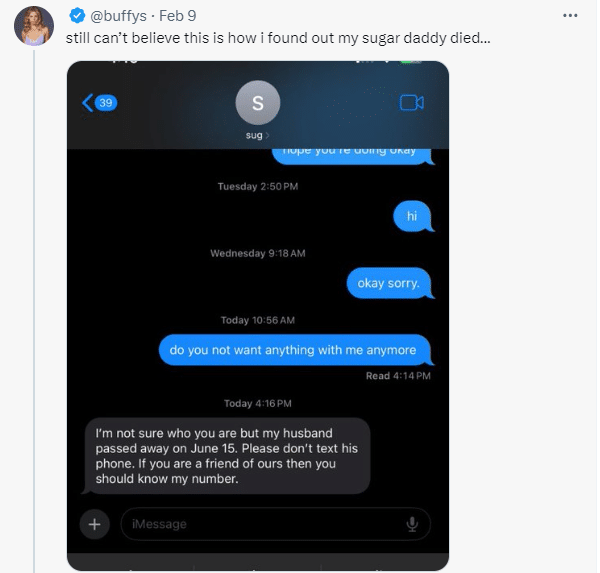The height and width of the screenshot is (573, 600).
Task: Tap the back chevron arrow
Action: tap(87, 102)
